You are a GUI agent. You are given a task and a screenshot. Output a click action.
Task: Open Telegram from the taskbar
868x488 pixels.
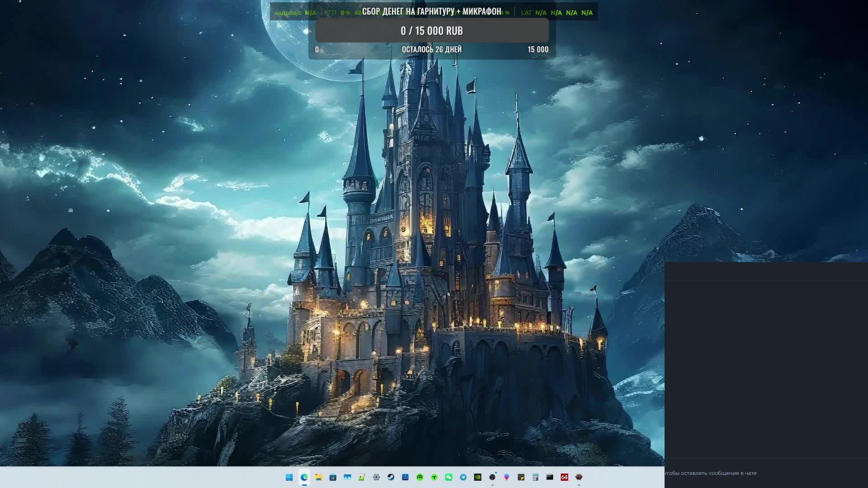463,477
